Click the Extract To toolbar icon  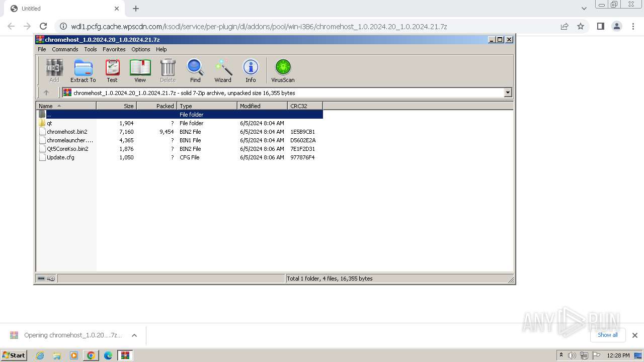click(x=83, y=70)
